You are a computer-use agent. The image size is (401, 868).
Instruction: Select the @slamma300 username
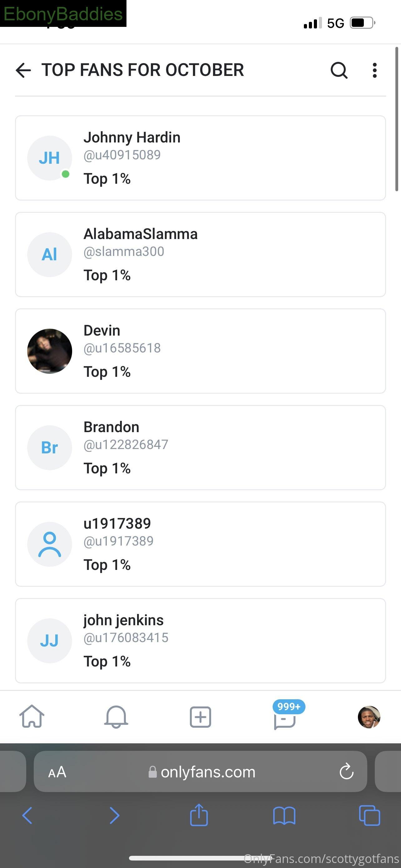click(124, 251)
